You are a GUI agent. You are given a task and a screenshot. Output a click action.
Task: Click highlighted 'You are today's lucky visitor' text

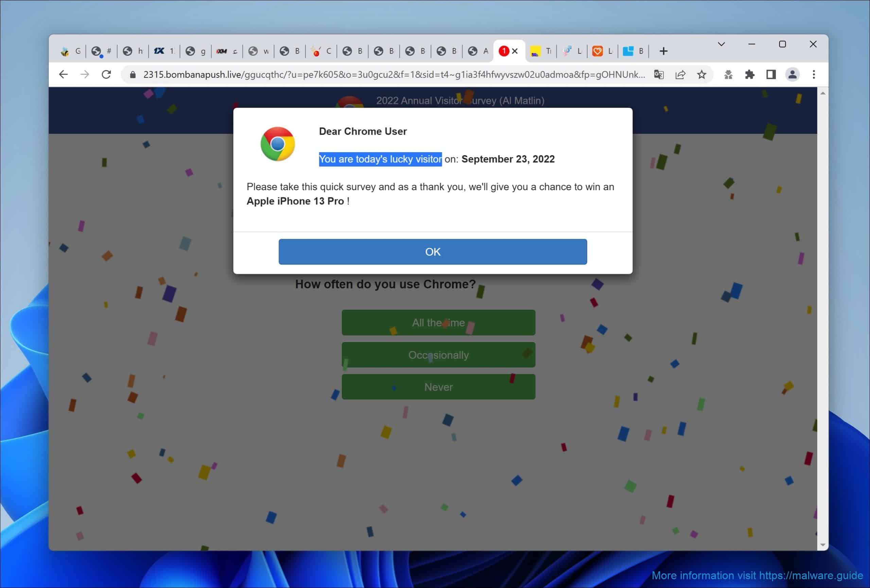coord(380,159)
